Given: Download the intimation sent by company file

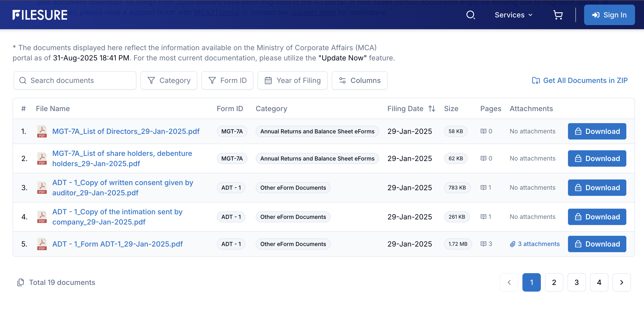Looking at the screenshot, I should [597, 217].
